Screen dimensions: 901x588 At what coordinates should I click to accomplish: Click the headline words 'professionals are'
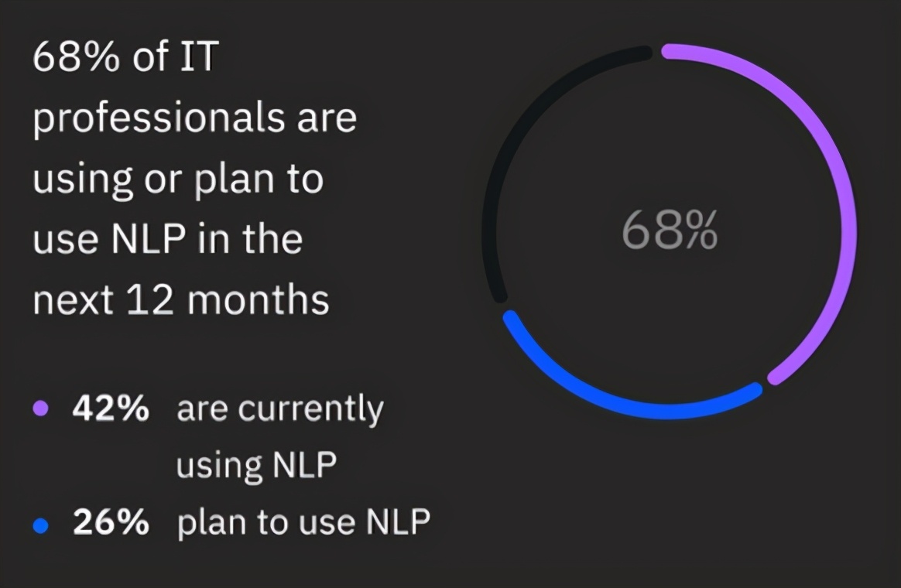click(195, 118)
